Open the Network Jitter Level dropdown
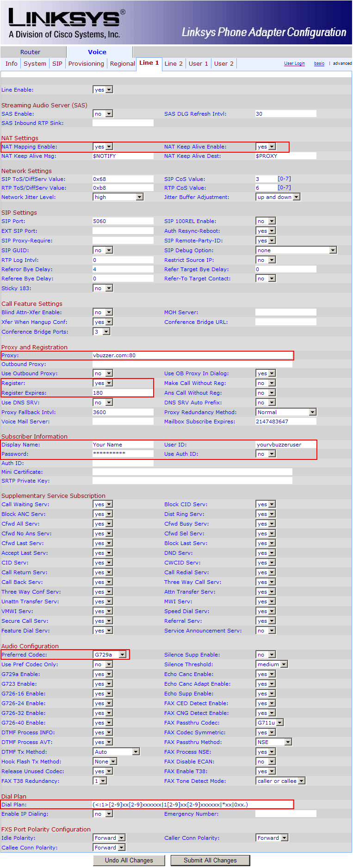Screen dimensions: 353x868 (x=118, y=197)
